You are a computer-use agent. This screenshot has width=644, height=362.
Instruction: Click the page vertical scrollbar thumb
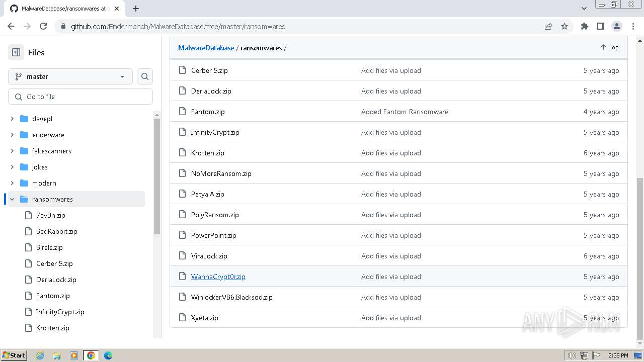point(640,259)
